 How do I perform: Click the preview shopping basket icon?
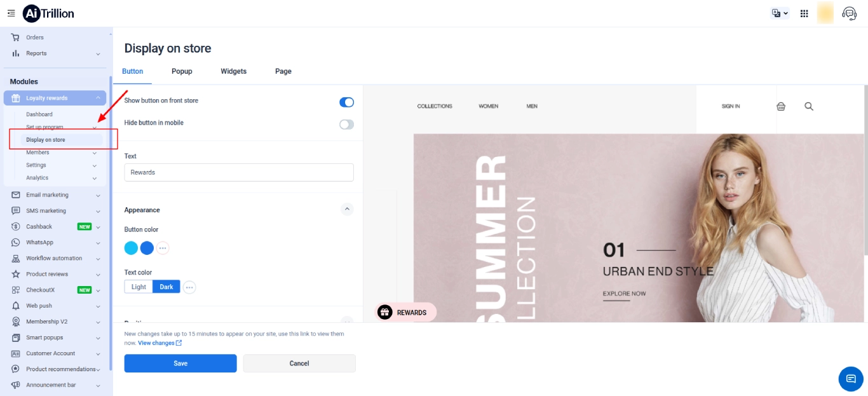click(x=781, y=106)
